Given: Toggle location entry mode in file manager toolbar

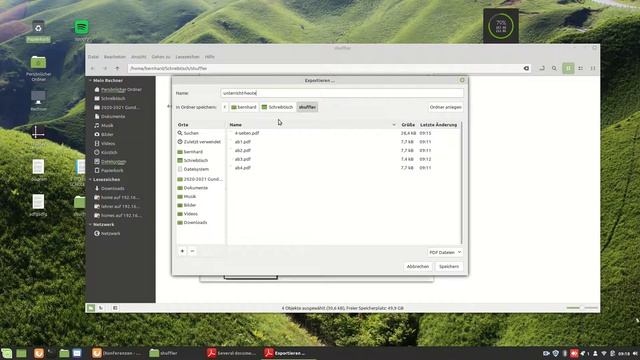Looking at the screenshot, I should [542, 69].
